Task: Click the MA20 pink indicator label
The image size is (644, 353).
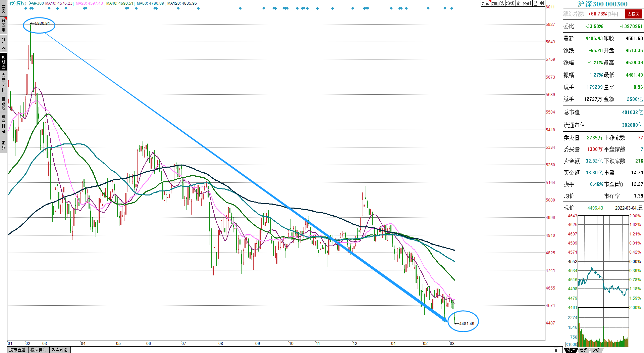Action: pyautogui.click(x=89, y=3)
